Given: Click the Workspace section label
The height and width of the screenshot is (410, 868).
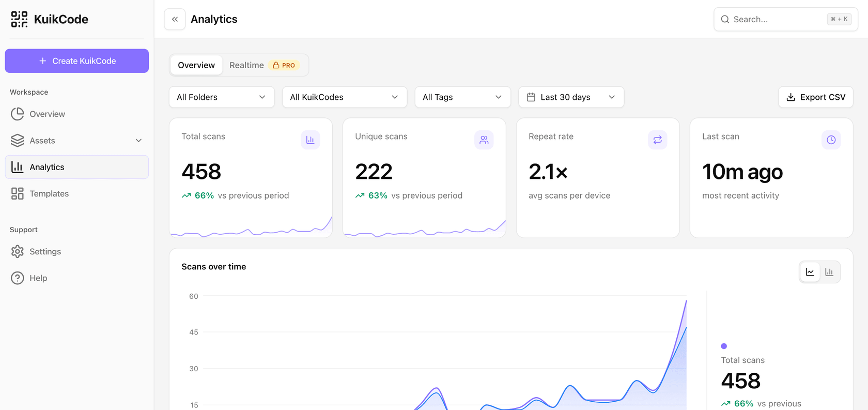Looking at the screenshot, I should point(29,92).
